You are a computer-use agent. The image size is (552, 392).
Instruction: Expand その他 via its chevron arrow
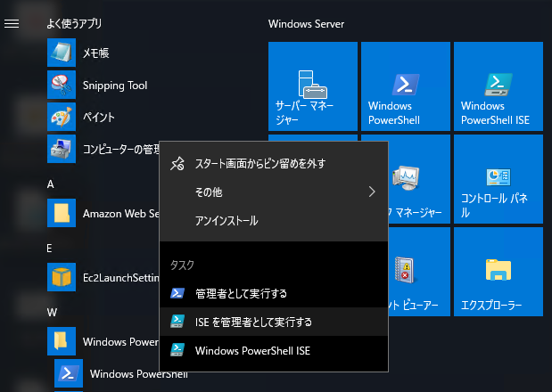372,192
